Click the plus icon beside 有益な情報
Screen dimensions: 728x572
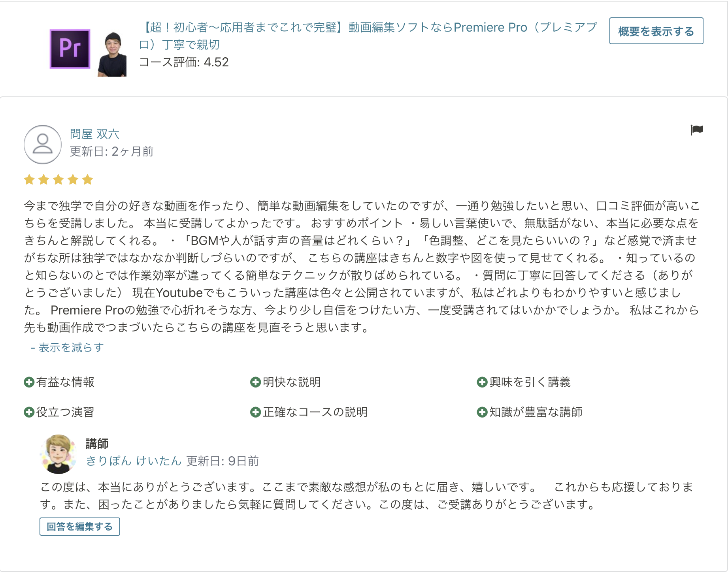(x=29, y=382)
